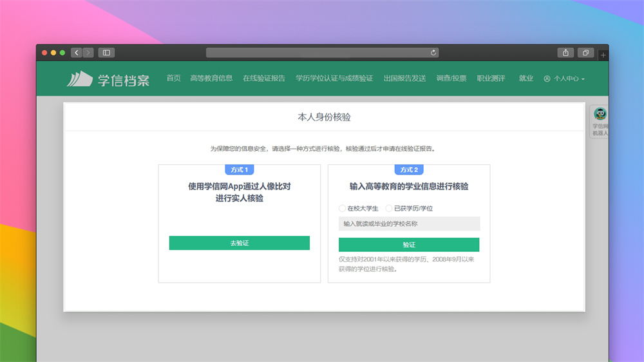Navigate to 出国报告发送 page
The image size is (644, 362).
(404, 79)
